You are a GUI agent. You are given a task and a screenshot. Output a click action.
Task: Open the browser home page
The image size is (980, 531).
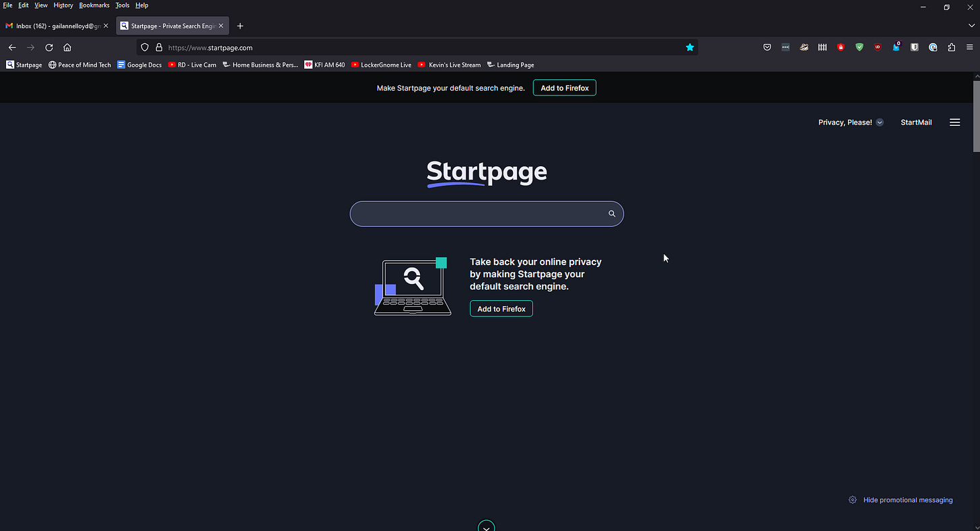click(67, 48)
